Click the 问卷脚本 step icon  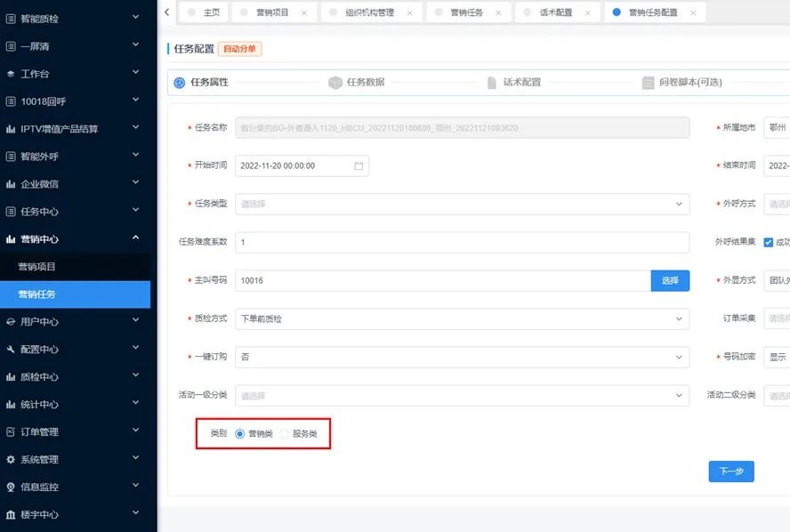pos(649,83)
